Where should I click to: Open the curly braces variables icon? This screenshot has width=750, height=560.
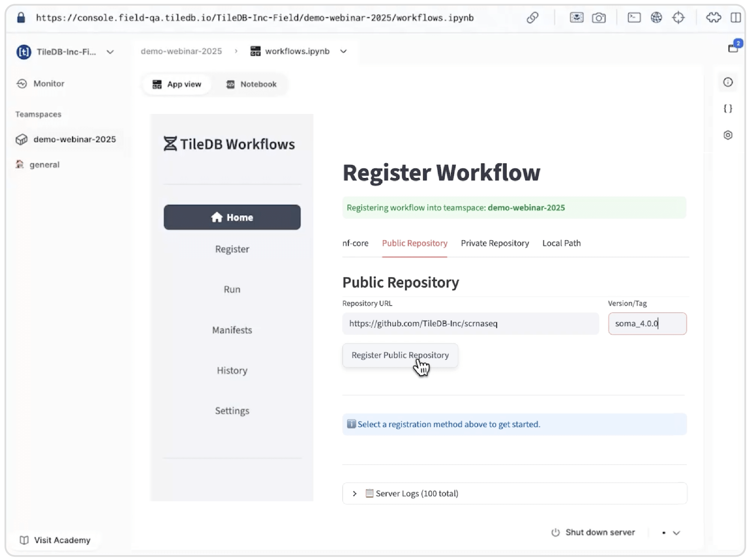click(728, 109)
